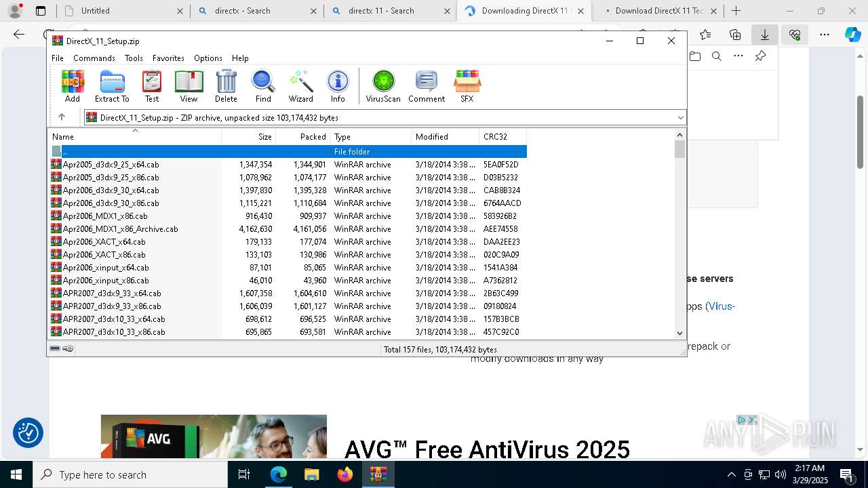Click the file list vertical scrollbar thumb
The image size is (868, 488).
pyautogui.click(x=680, y=149)
